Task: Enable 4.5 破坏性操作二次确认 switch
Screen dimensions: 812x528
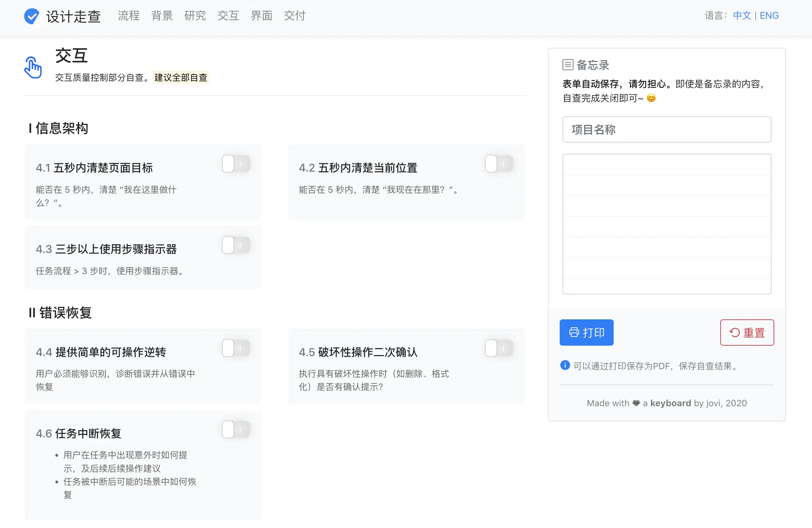Action: [x=499, y=348]
